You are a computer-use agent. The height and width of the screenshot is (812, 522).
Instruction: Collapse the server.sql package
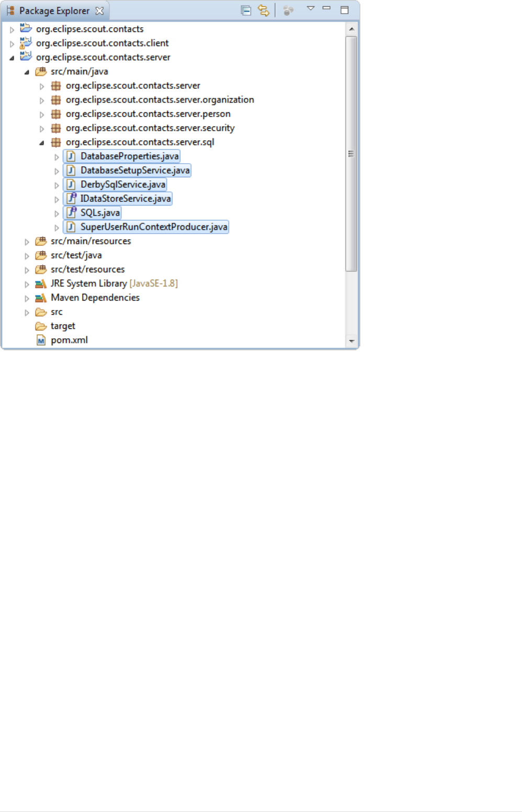42,143
